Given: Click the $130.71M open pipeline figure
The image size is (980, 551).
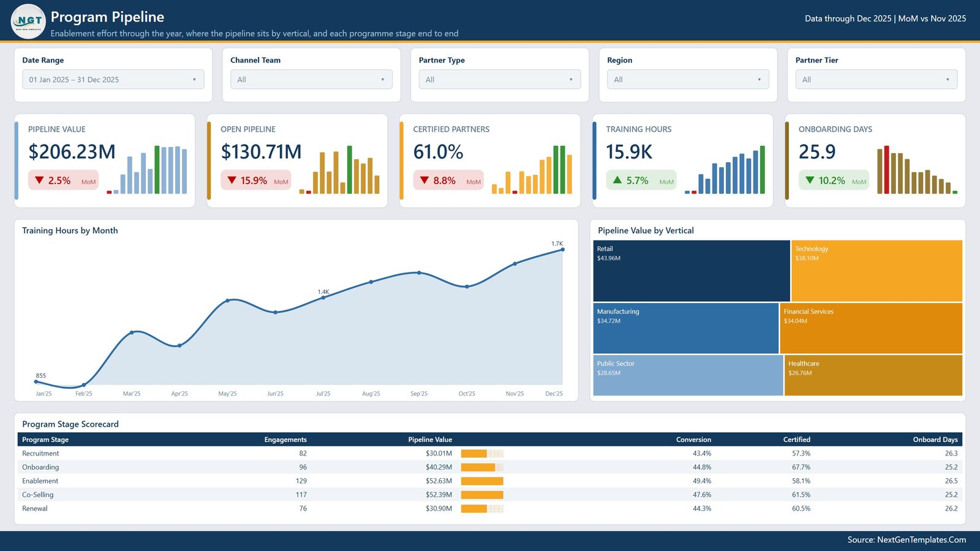Looking at the screenshot, I should pyautogui.click(x=261, y=152).
